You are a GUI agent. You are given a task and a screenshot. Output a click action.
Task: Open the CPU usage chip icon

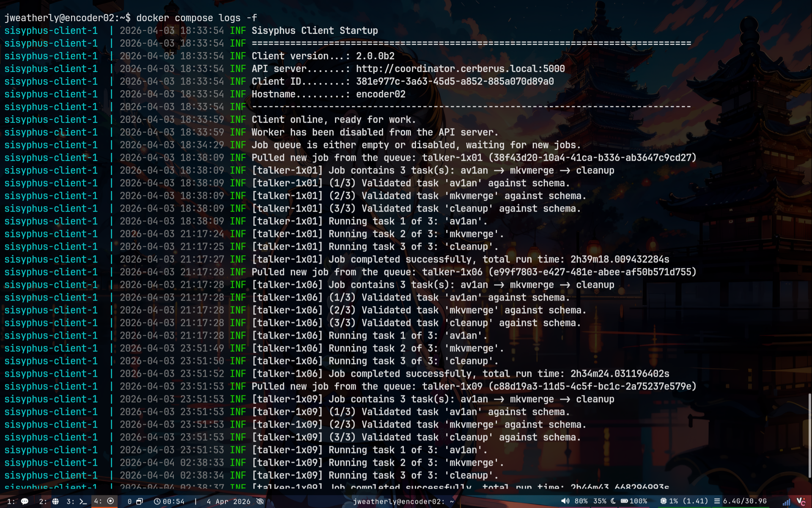[x=664, y=501]
